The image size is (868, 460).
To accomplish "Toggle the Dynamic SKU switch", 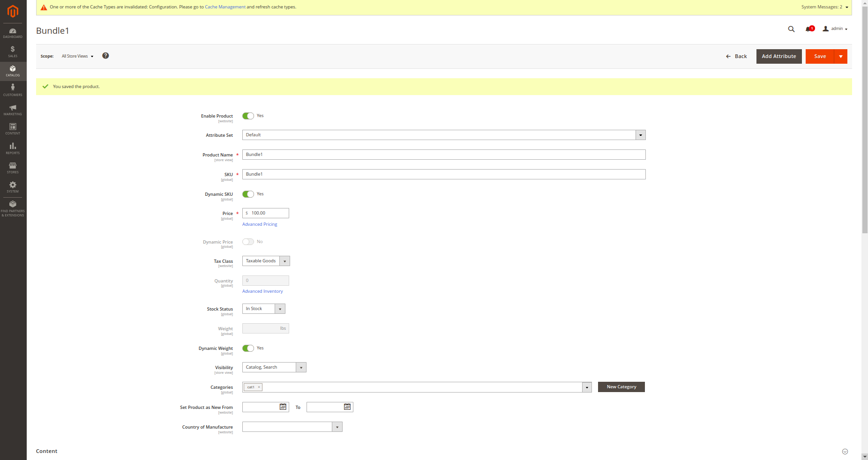I will coord(248,194).
